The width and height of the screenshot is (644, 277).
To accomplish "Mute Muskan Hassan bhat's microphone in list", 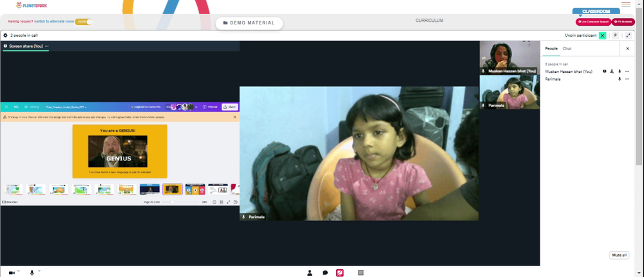I will pos(620,72).
